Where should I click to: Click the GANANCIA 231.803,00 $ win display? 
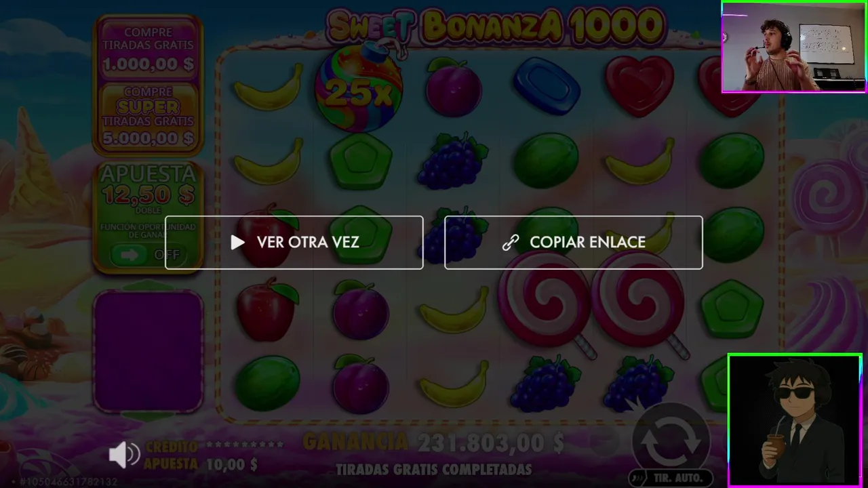coord(433,443)
